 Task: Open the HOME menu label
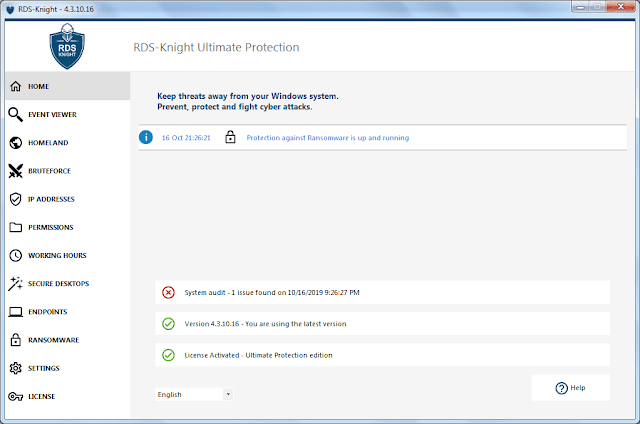38,87
